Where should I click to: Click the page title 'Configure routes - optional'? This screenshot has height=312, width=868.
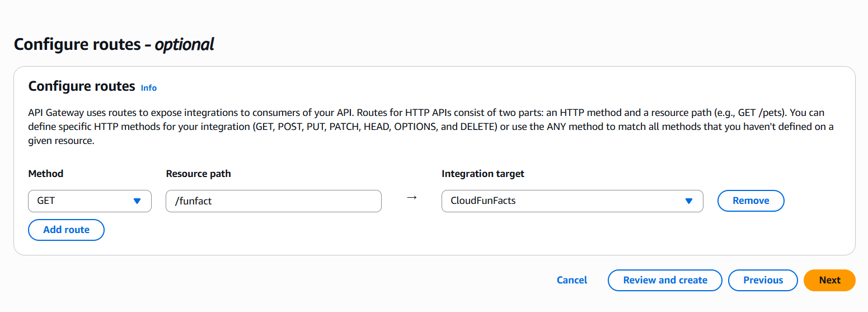[x=114, y=44]
